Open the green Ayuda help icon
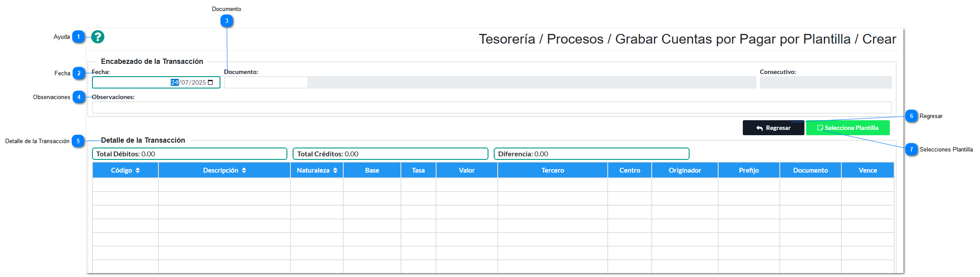Viewport: 980px width, 277px height. tap(98, 37)
